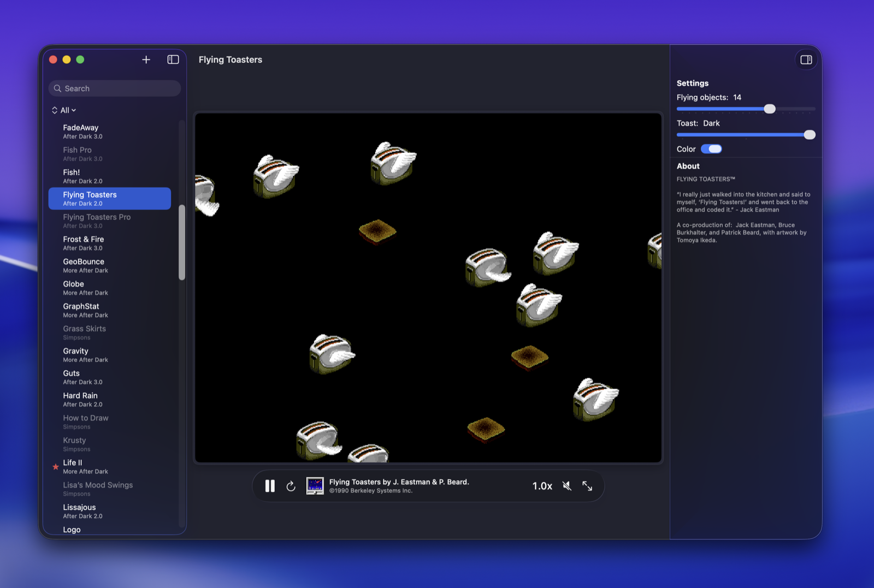Click the Flying Toasters title heading
This screenshot has width=874, height=588.
point(231,60)
